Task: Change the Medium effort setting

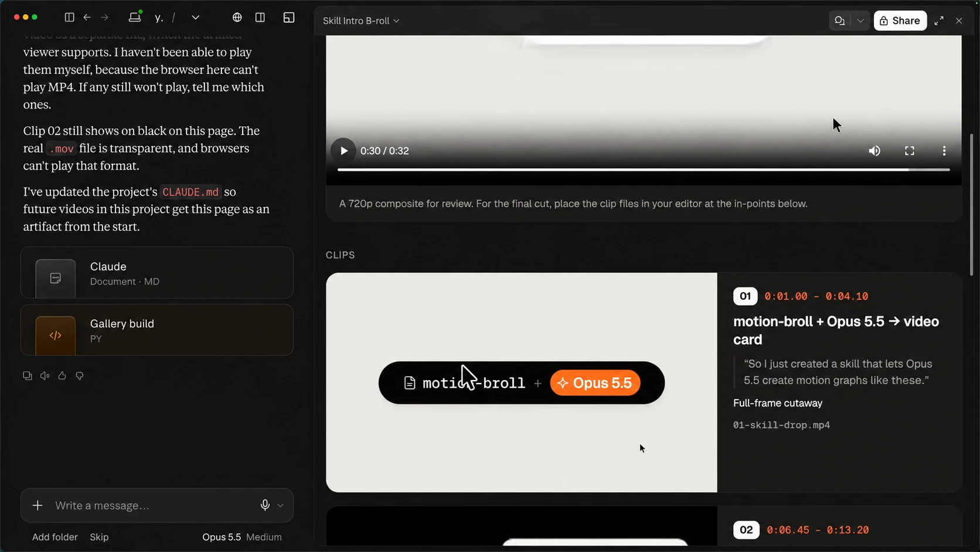Action: point(264,537)
